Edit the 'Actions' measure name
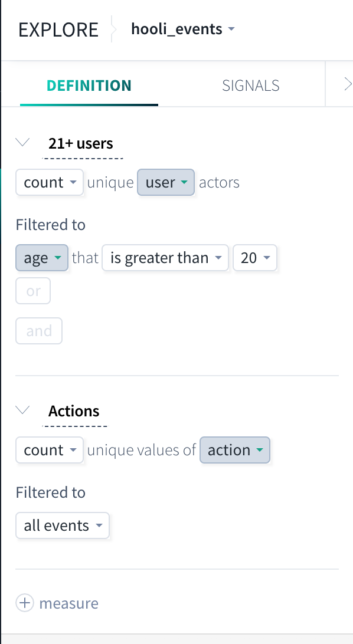Viewport: 353px width, 644px height. tap(74, 411)
